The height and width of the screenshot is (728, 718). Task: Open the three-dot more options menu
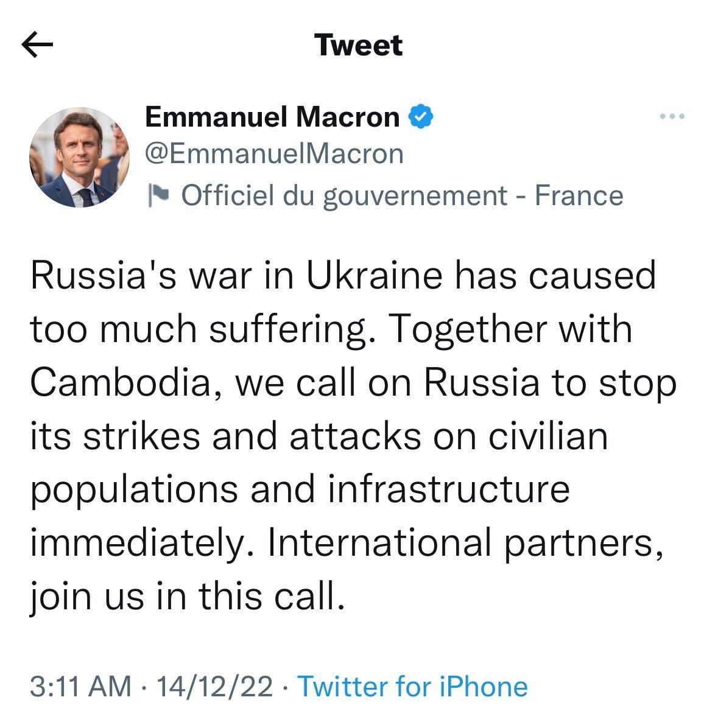[x=672, y=116]
